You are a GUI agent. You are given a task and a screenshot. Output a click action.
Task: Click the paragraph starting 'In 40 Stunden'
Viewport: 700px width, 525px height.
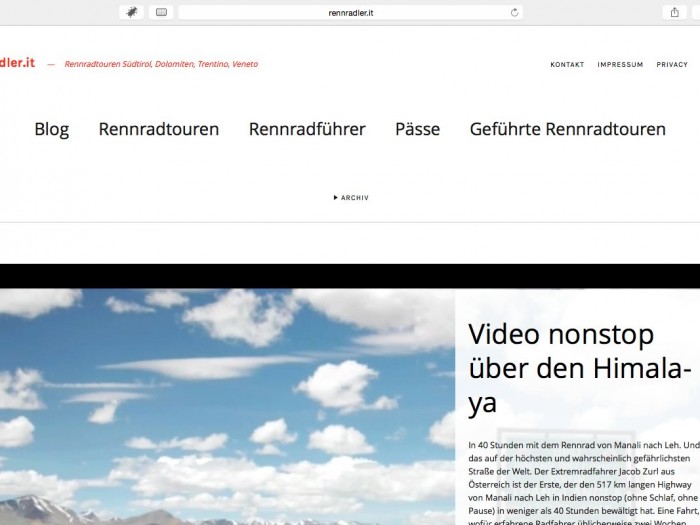pos(584,484)
